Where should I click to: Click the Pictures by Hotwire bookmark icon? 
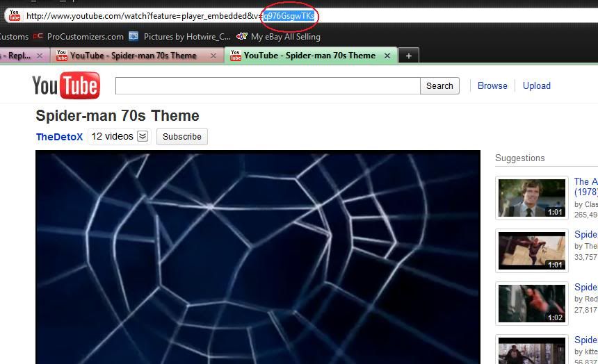(x=134, y=37)
